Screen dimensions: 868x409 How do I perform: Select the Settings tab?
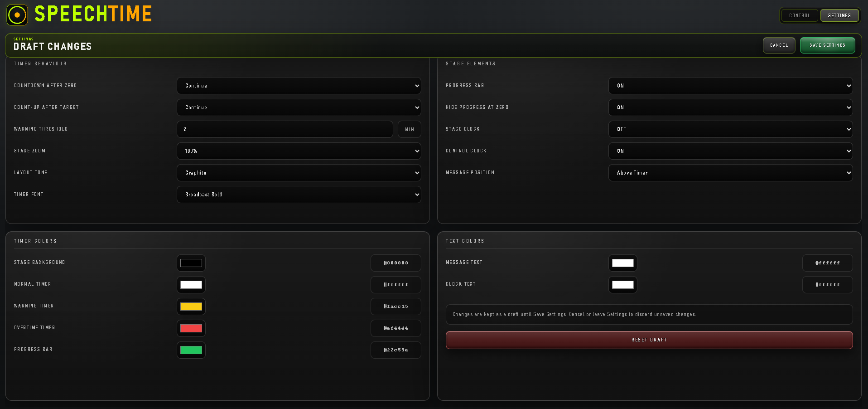839,15
